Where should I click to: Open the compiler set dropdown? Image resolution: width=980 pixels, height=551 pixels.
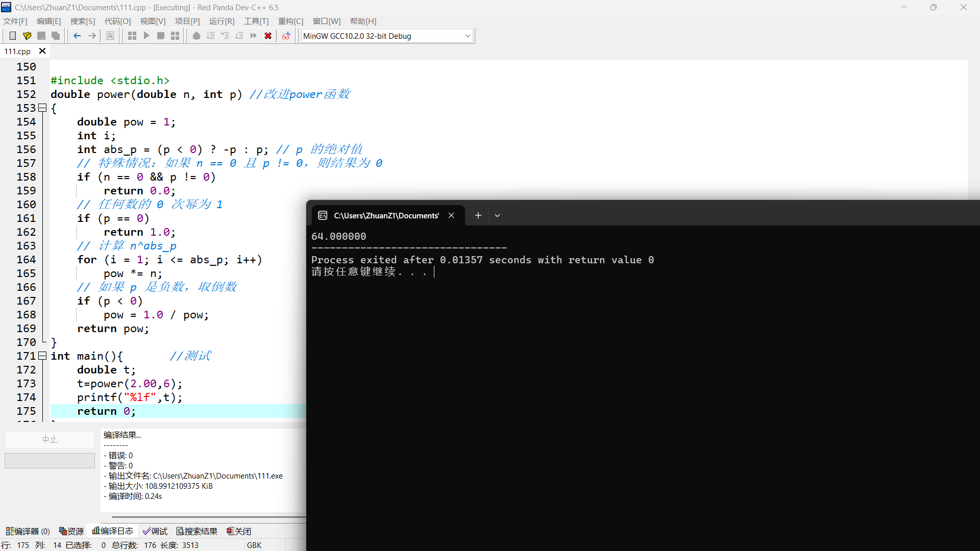pos(467,36)
